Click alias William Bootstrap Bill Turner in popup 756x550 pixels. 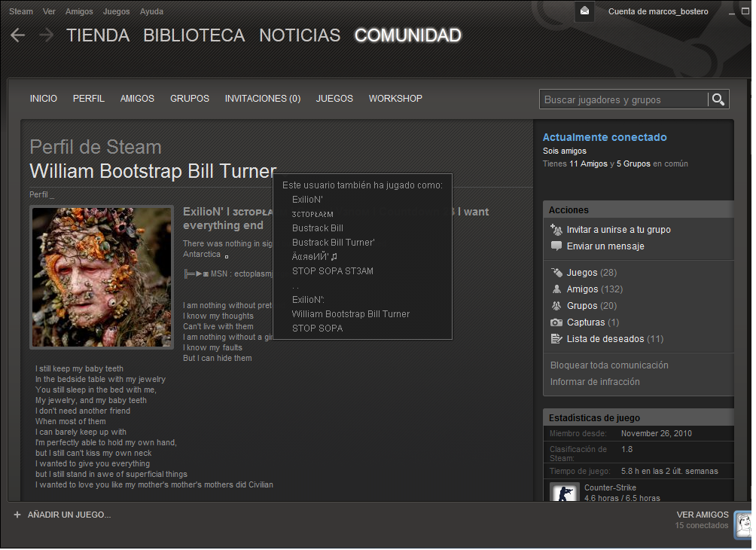(x=351, y=314)
